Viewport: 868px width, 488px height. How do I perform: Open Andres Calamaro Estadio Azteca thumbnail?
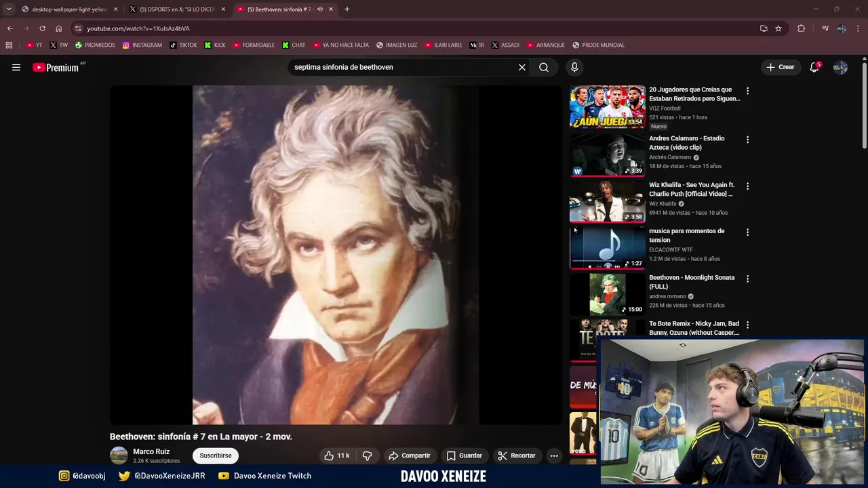tap(608, 155)
